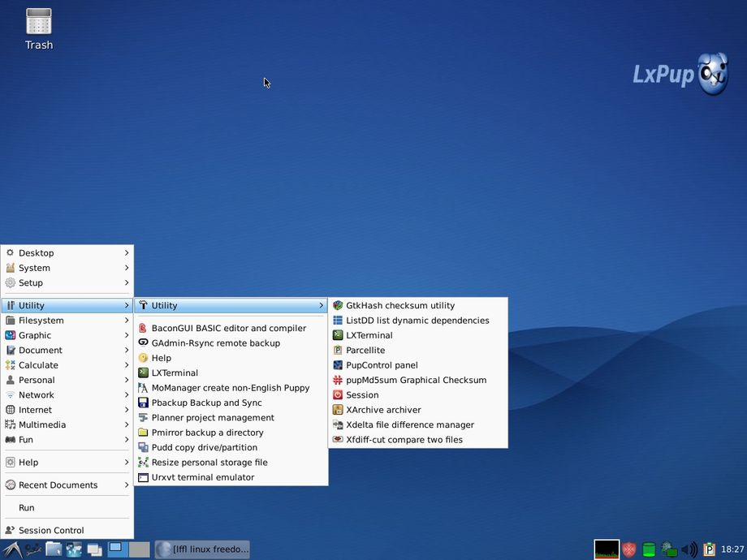The image size is (747, 560).
Task: Click Session Control in the main menu
Action: pos(51,530)
